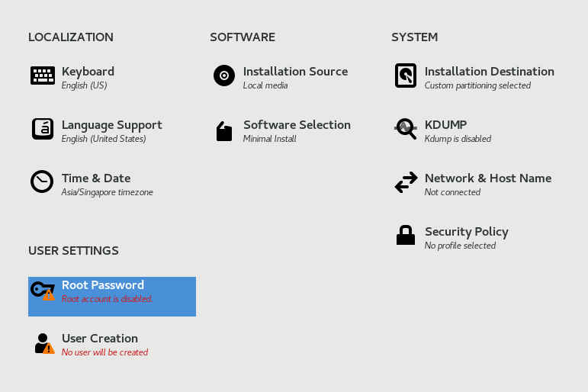Click 'No user will be created' warning
This screenshot has height=392, width=588.
[x=105, y=352]
